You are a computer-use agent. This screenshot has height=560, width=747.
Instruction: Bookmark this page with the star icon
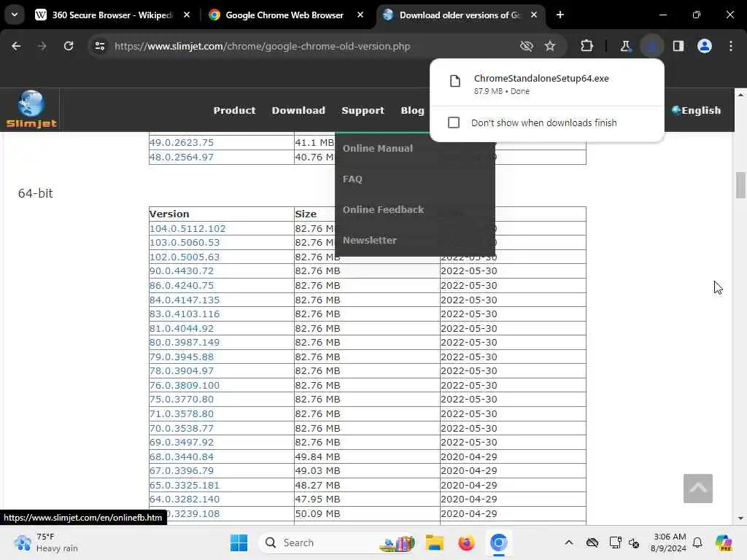pos(550,46)
